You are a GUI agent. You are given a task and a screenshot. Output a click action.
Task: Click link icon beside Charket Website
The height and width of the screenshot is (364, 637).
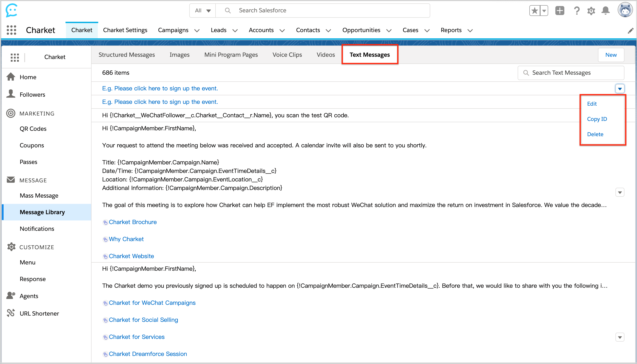[x=105, y=256]
